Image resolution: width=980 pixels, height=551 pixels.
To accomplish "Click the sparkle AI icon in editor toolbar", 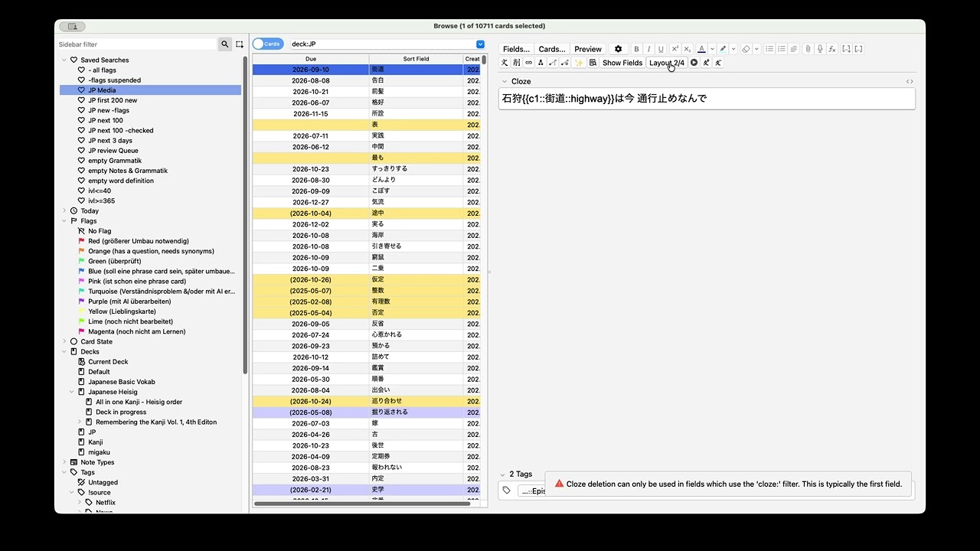I will click(579, 63).
